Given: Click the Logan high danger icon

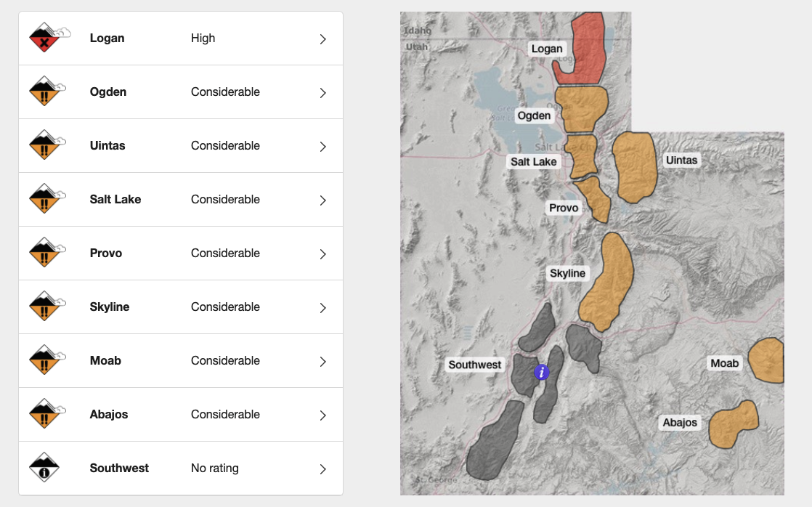Looking at the screenshot, I should [x=46, y=38].
